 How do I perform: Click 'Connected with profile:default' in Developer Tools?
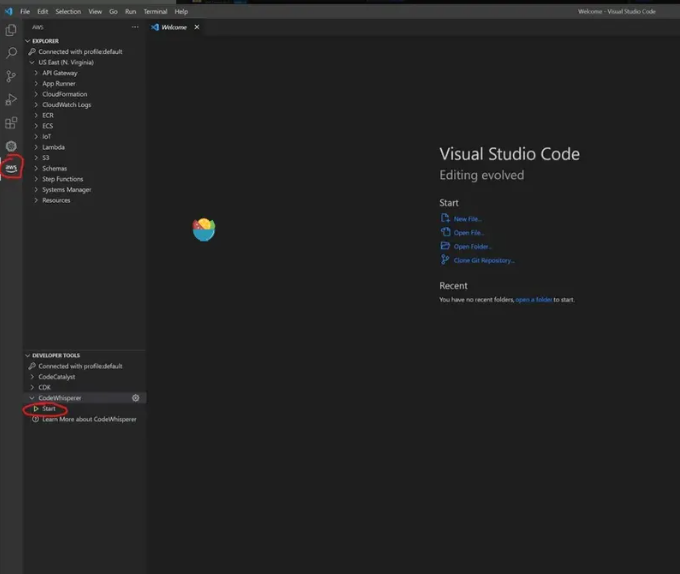click(80, 366)
